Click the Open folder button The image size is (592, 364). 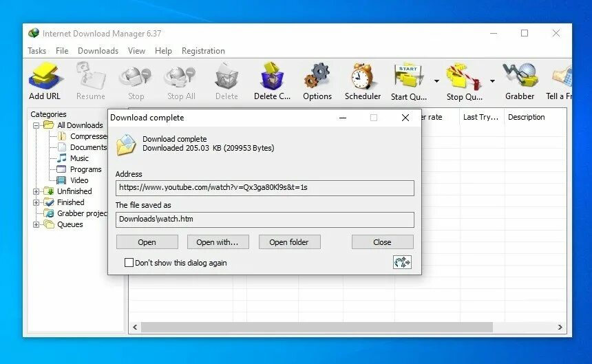pos(289,242)
